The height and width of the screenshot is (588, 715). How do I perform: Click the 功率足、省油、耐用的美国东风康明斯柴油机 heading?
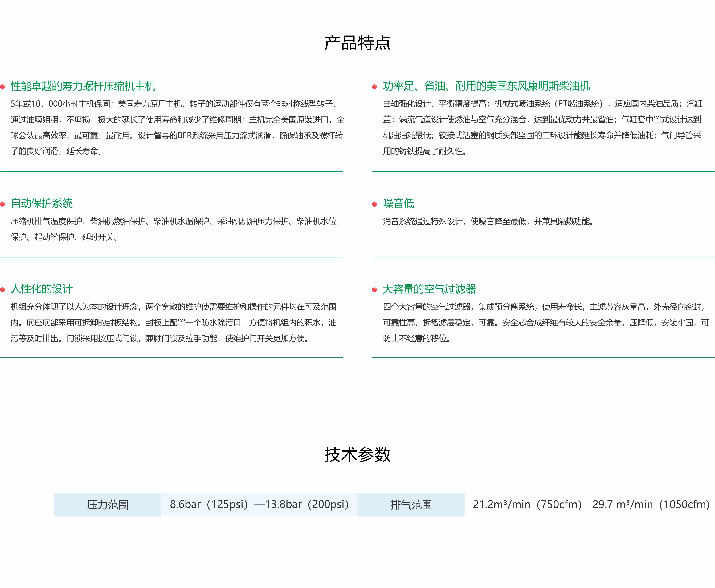486,86
